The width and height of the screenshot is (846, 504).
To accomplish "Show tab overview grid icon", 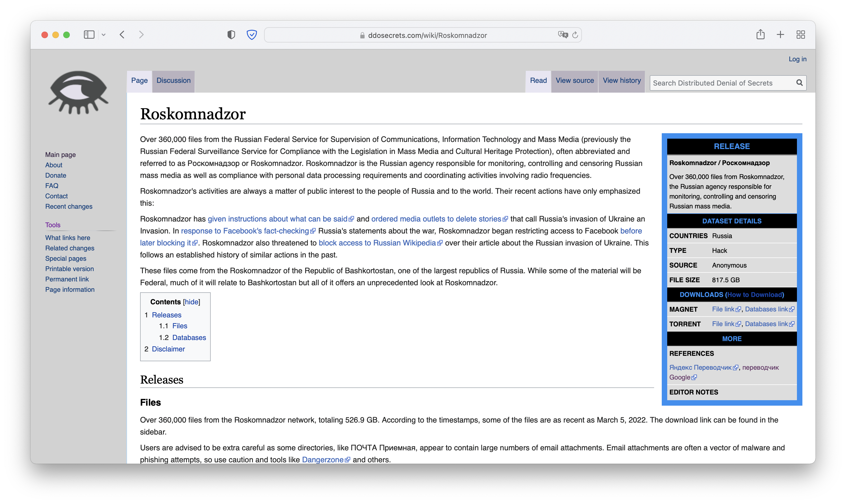I will click(x=800, y=35).
